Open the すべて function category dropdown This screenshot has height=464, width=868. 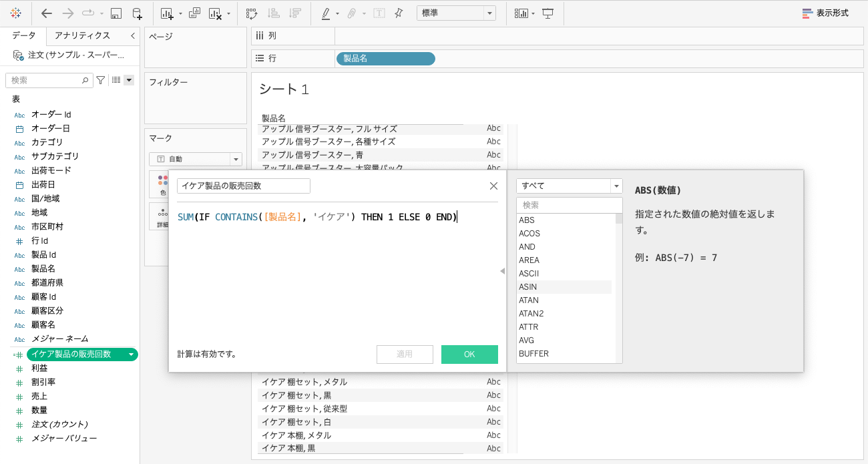point(568,186)
